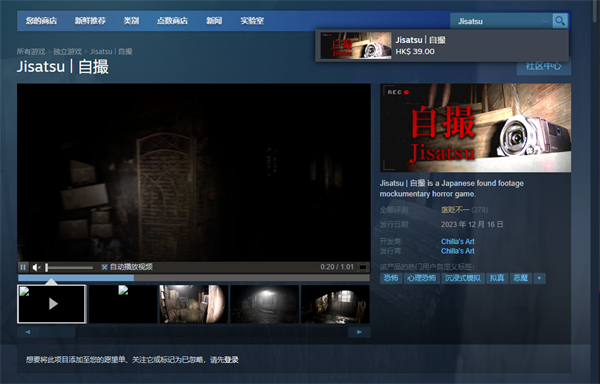
Task: Click the 社区中心 button
Action: [543, 67]
